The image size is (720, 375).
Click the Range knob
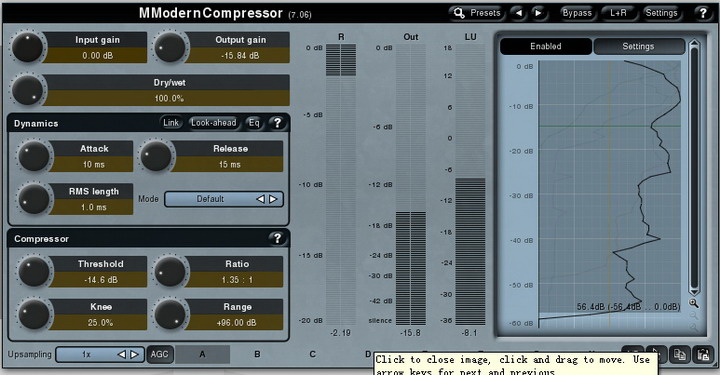click(170, 314)
